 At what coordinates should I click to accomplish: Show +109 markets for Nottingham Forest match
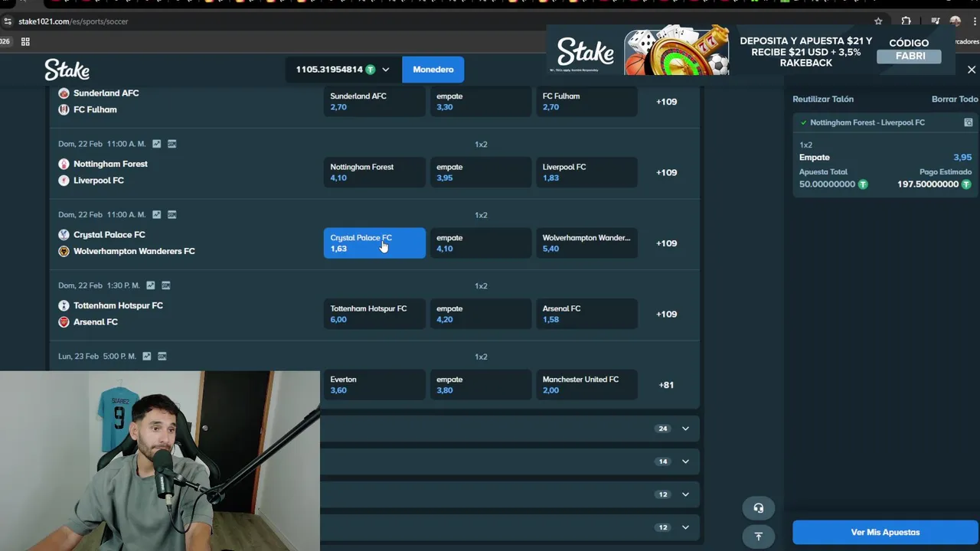[x=666, y=172]
